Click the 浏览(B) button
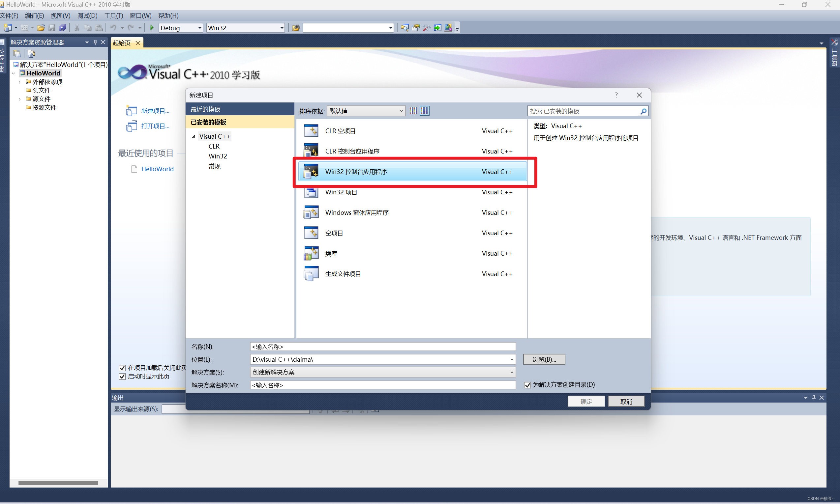 coord(544,359)
